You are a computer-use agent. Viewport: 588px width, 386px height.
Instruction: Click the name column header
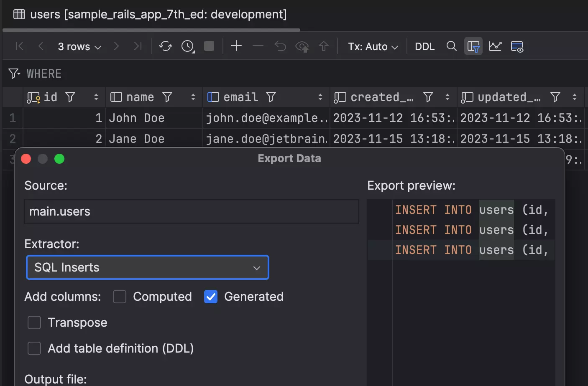[140, 97]
